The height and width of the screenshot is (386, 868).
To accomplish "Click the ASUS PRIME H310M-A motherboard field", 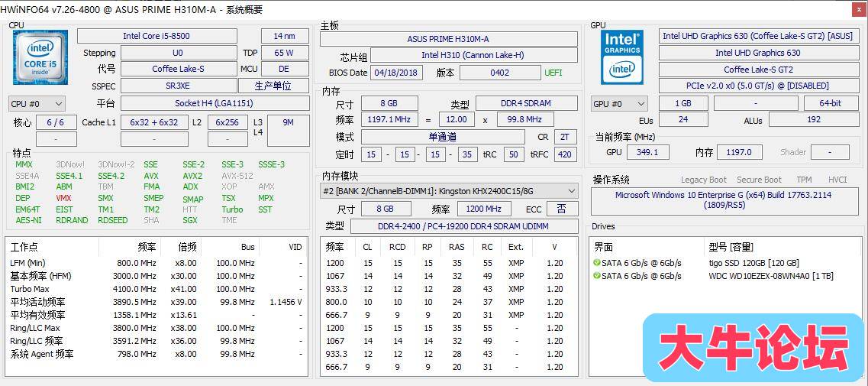I will (x=449, y=39).
